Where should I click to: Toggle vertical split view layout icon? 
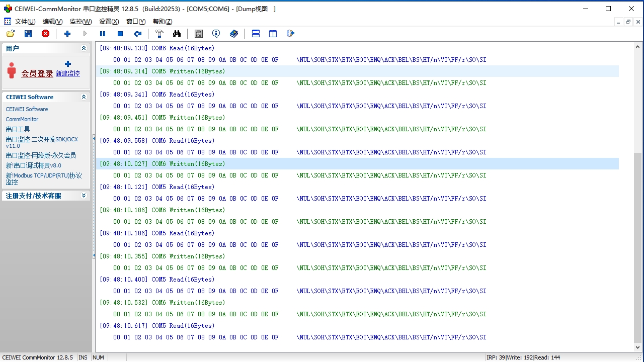click(273, 34)
